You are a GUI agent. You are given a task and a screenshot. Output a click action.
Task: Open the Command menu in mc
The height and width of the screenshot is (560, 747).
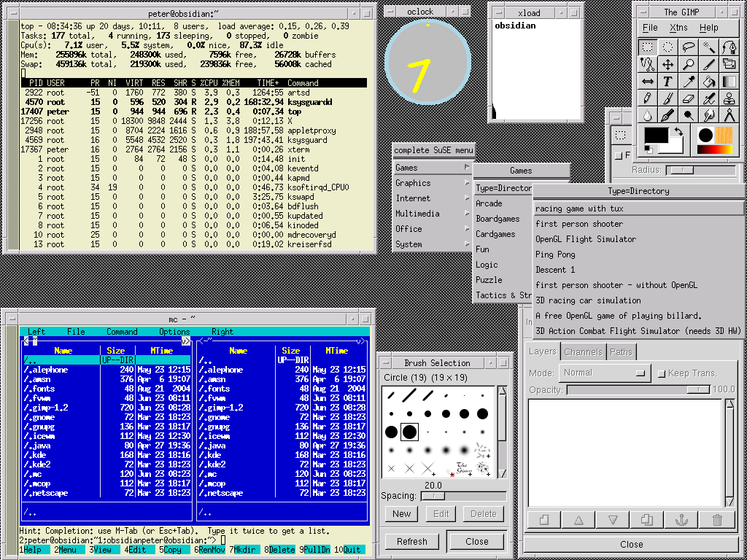point(122,332)
